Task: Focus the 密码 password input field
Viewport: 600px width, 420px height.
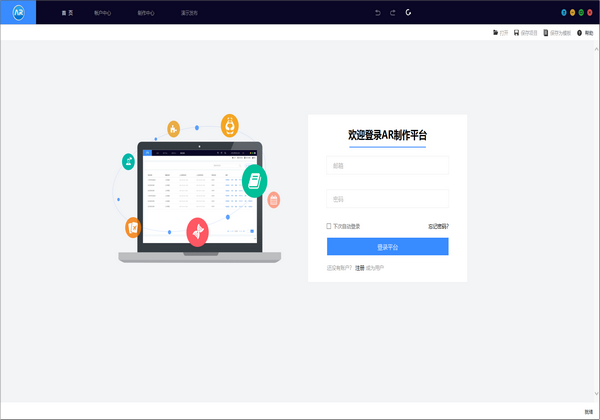Action: (x=387, y=198)
